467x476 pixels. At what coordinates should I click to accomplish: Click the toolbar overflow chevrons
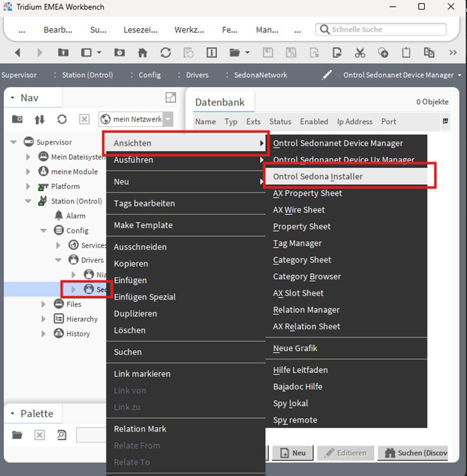tap(453, 53)
